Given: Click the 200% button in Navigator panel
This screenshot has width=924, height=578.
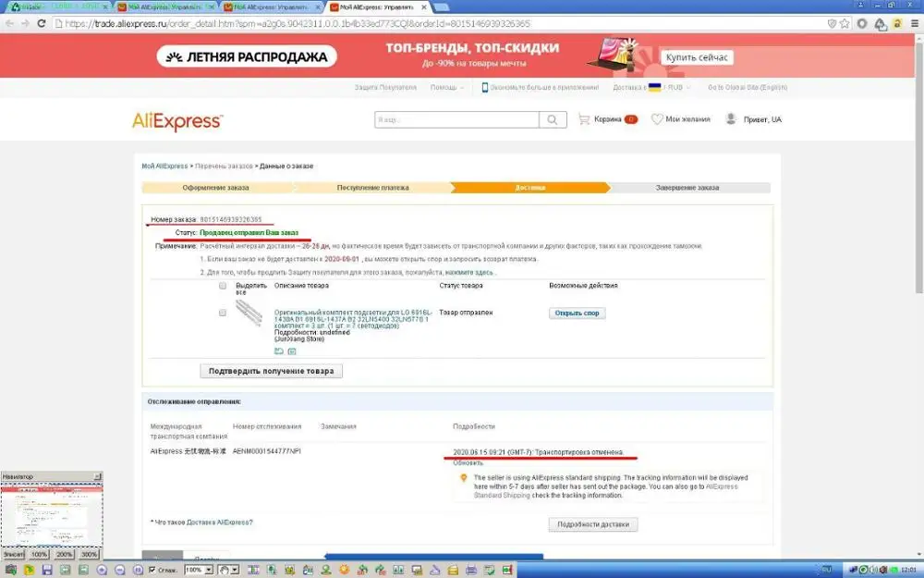Looking at the screenshot, I should tap(65, 554).
